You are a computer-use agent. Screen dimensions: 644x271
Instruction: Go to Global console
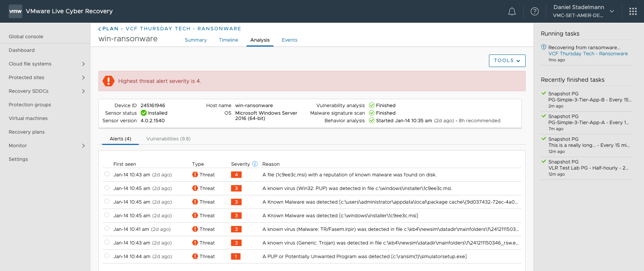point(26,37)
